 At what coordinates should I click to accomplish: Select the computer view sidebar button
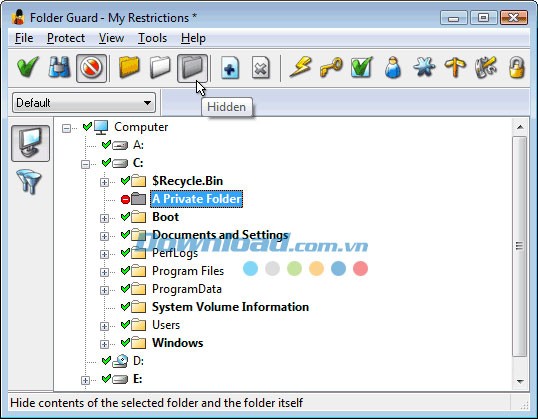point(31,143)
